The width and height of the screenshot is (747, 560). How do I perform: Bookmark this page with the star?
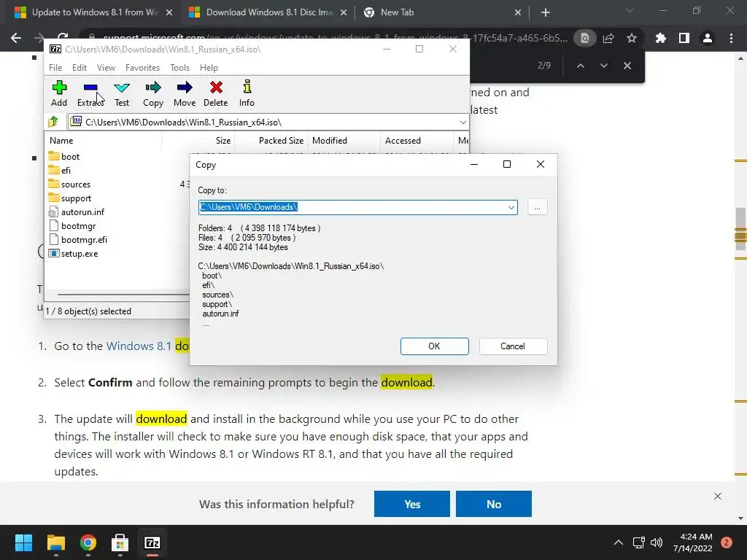pos(632,38)
